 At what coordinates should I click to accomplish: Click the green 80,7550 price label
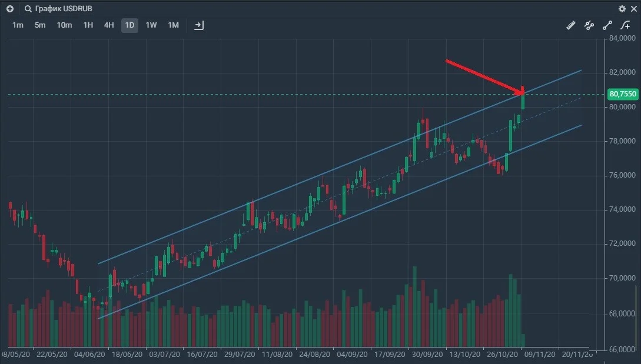(x=623, y=94)
